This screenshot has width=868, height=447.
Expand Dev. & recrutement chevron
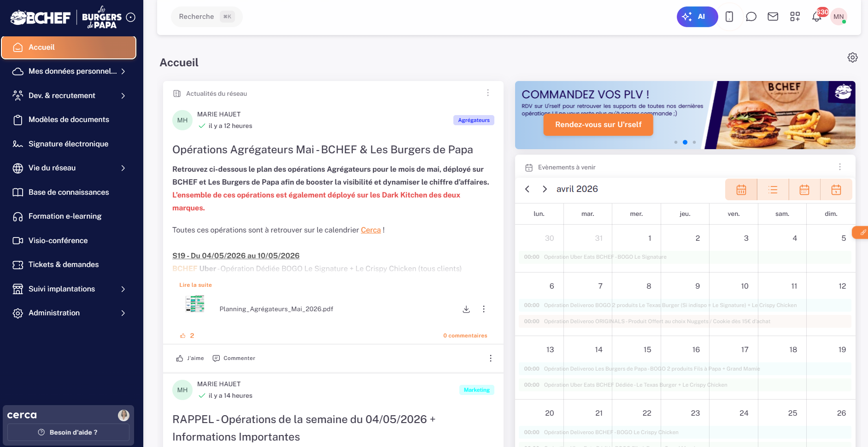tap(123, 96)
